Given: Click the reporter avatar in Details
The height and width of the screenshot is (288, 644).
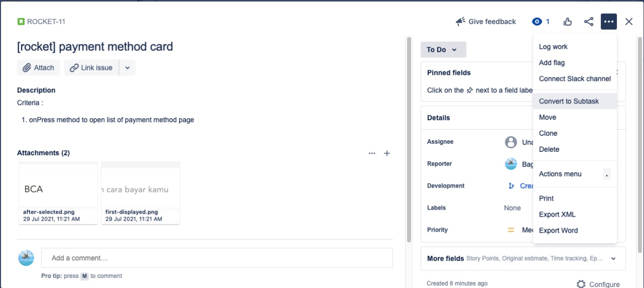Looking at the screenshot, I should click(511, 164).
